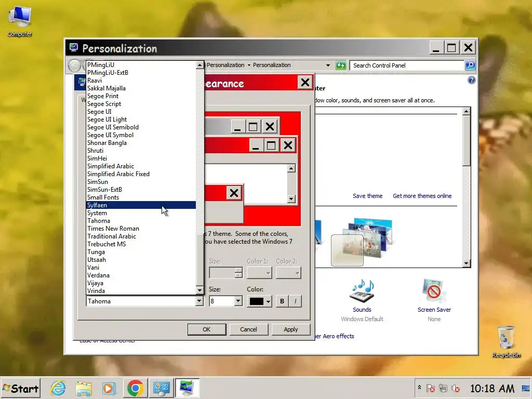Open Windows Explorer folder in taskbar
The height and width of the screenshot is (399, 532).
pos(84,388)
